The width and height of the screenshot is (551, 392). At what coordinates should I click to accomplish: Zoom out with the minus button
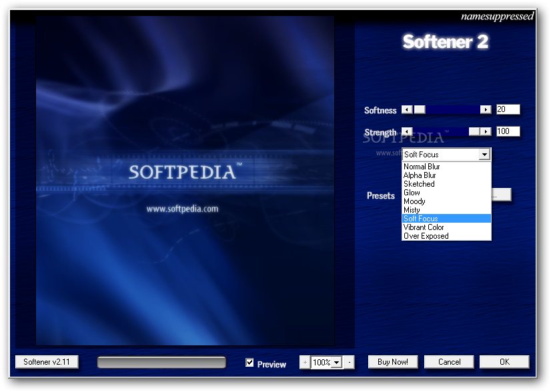click(350, 362)
